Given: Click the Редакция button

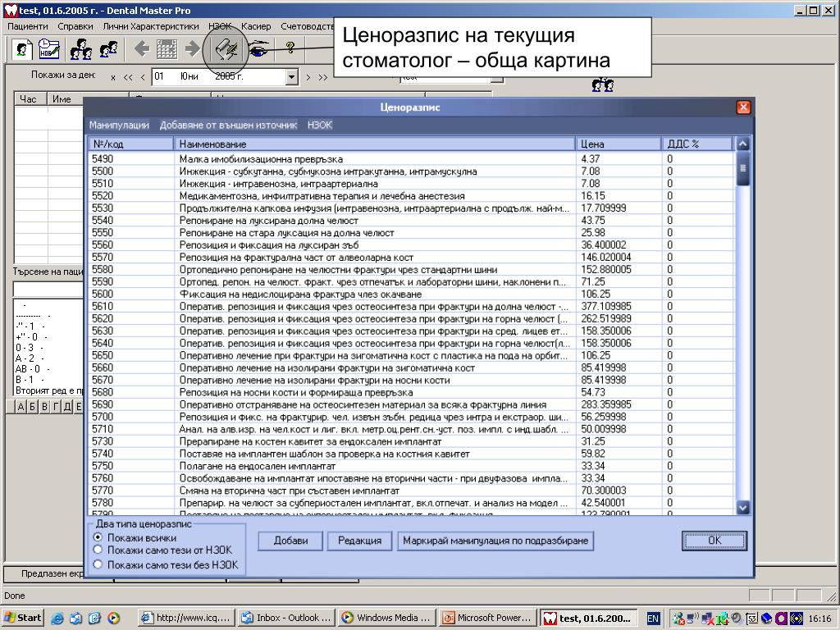Looking at the screenshot, I should (x=359, y=541).
